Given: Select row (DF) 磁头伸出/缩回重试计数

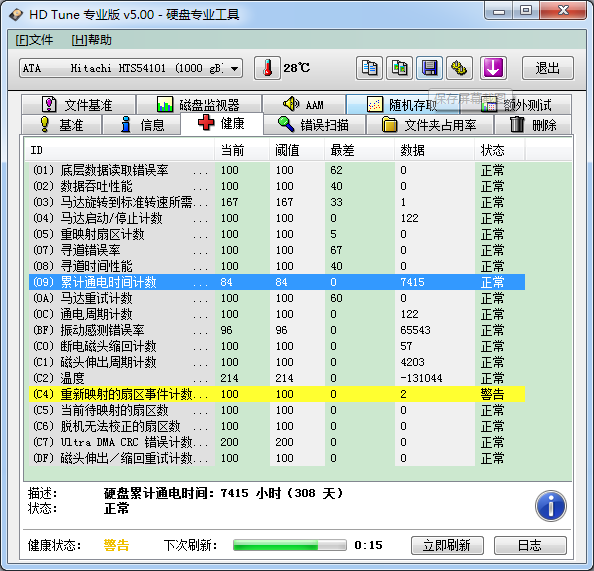Looking at the screenshot, I should pos(277,458).
